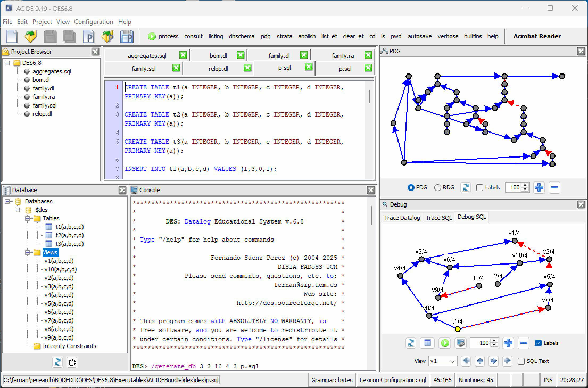
Task: Increase the PDG zoom spinner value
Action: (525, 185)
